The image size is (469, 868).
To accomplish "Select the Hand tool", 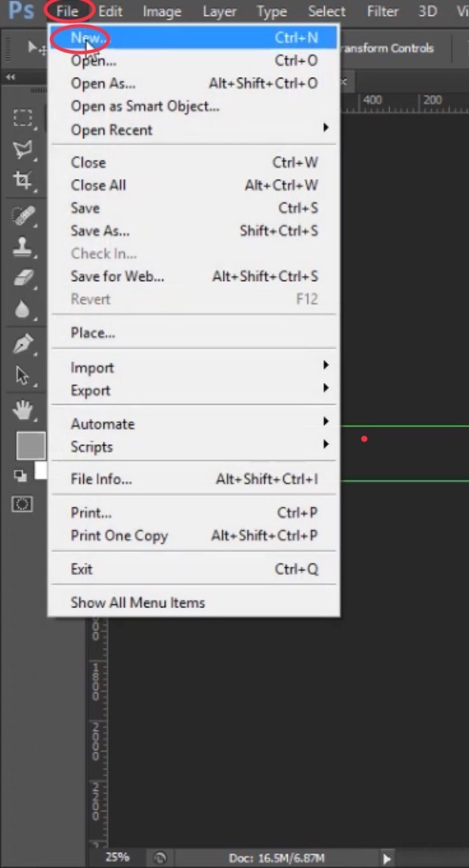I will pyautogui.click(x=23, y=410).
